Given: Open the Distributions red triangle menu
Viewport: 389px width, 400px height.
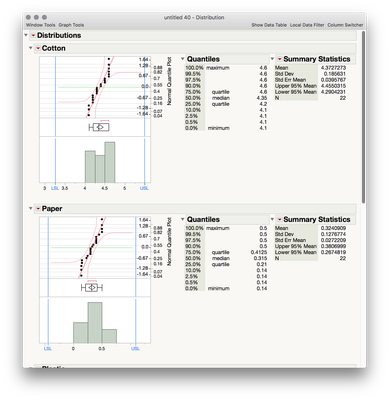Looking at the screenshot, I should (33, 35).
